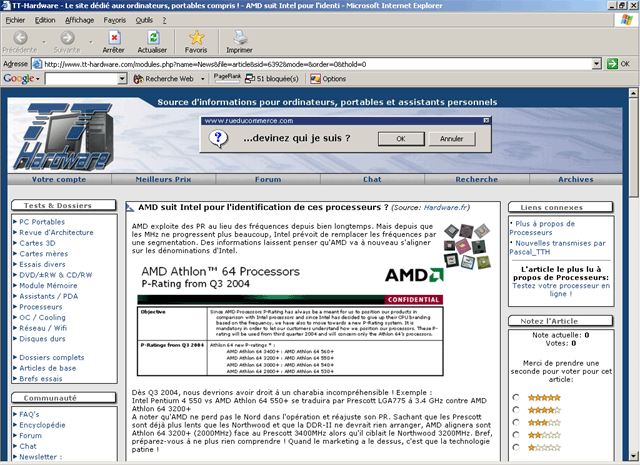Open the Archives navigation tab
The height and width of the screenshot is (465, 640).
pyautogui.click(x=576, y=179)
